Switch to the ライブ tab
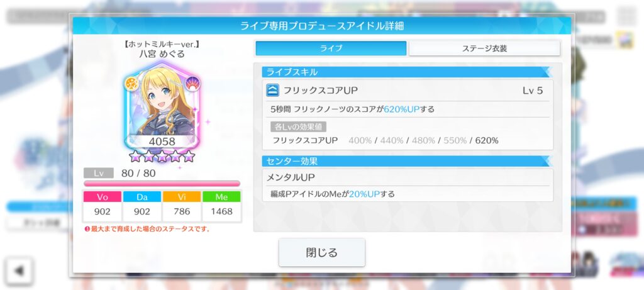 pos(331,48)
